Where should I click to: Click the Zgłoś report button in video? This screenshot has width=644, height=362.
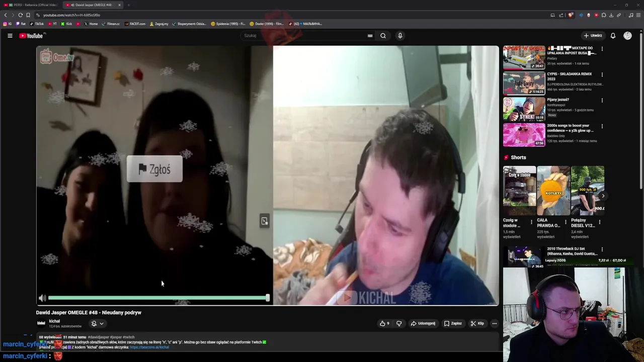154,169
